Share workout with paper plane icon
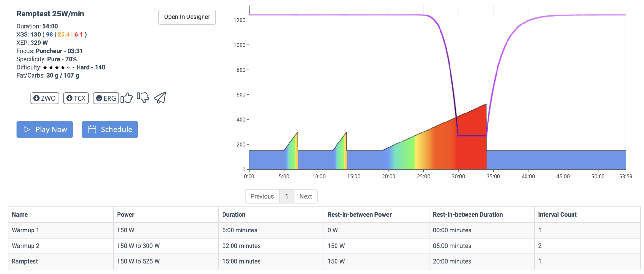The image size is (644, 274). point(160,97)
